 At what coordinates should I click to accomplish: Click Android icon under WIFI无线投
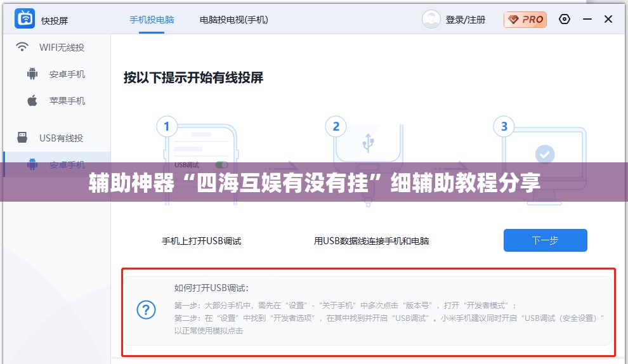click(x=32, y=74)
